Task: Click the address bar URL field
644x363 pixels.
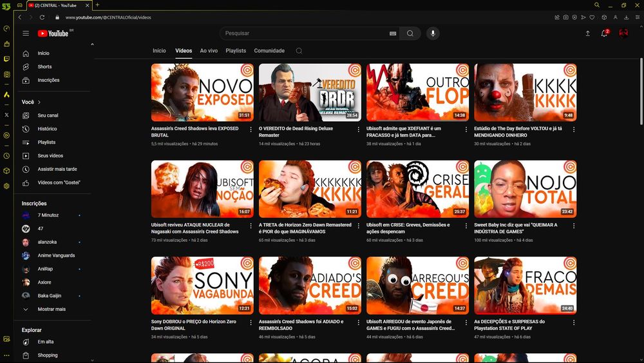Action: point(108,17)
